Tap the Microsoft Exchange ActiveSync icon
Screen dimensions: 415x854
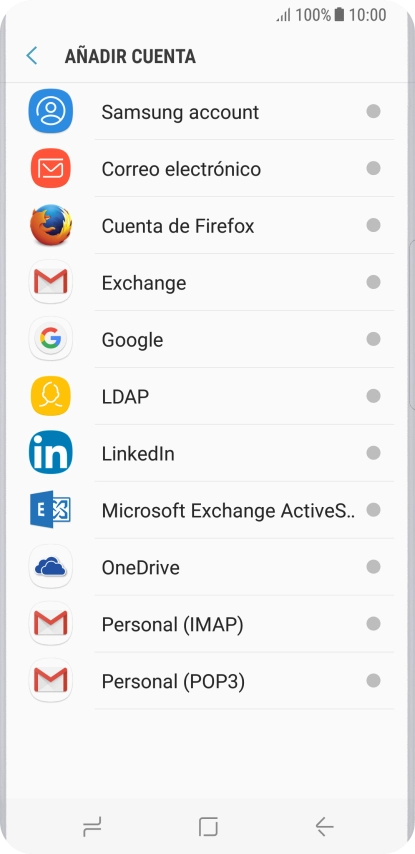pos(51,510)
